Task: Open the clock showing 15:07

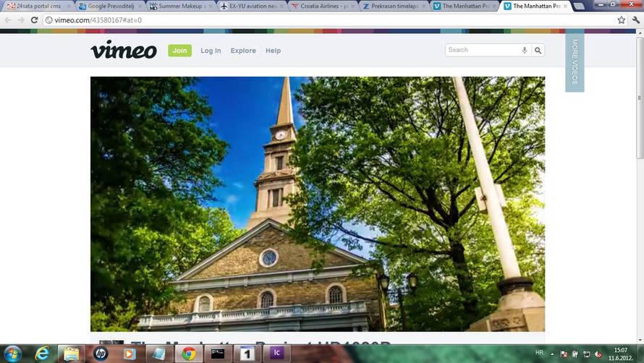Action: coord(621,354)
